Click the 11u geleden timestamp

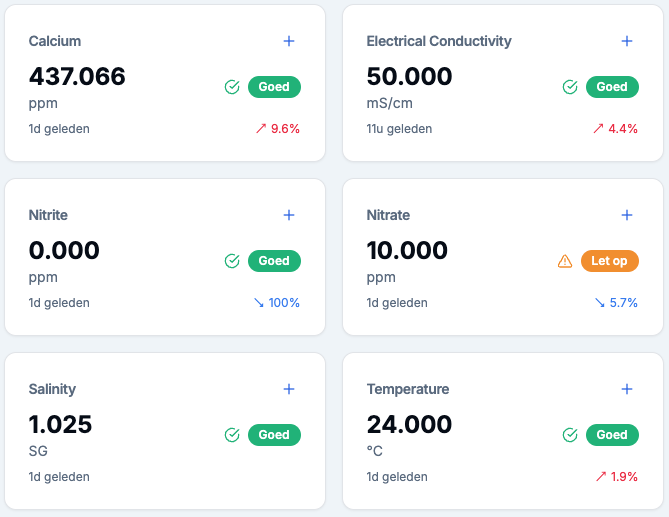399,129
